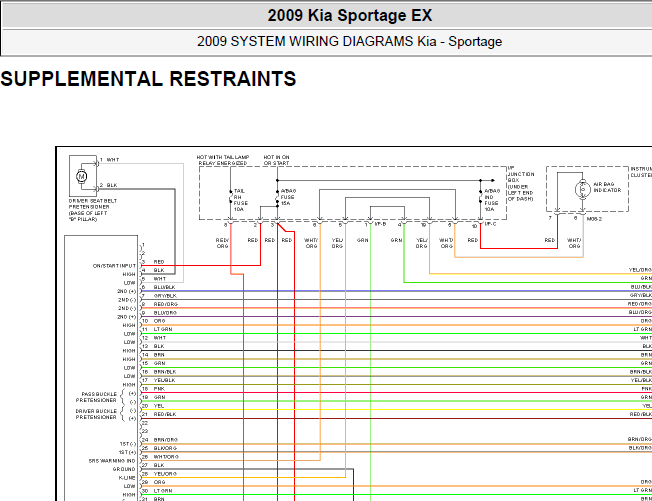Click "HOT WITH TAIL LAMP RELAY ENERGIZED" label
The height and width of the screenshot is (501, 652).
coord(222,160)
